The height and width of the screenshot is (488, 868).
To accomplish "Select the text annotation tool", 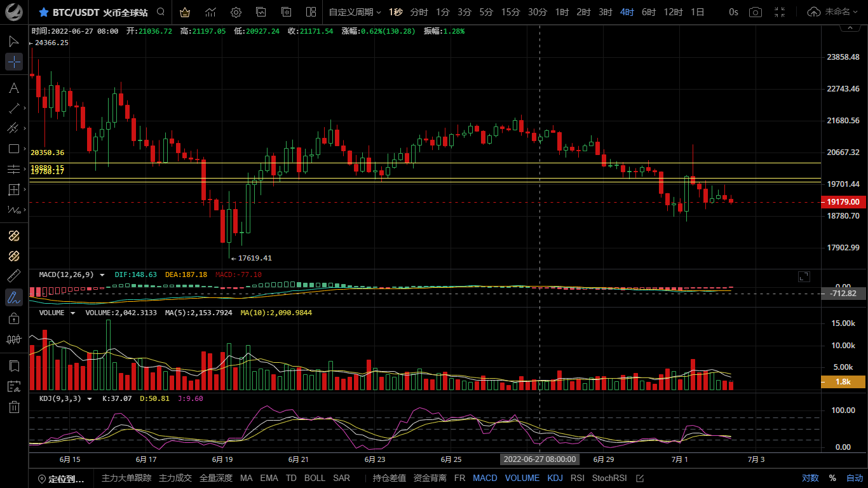I will (x=14, y=88).
